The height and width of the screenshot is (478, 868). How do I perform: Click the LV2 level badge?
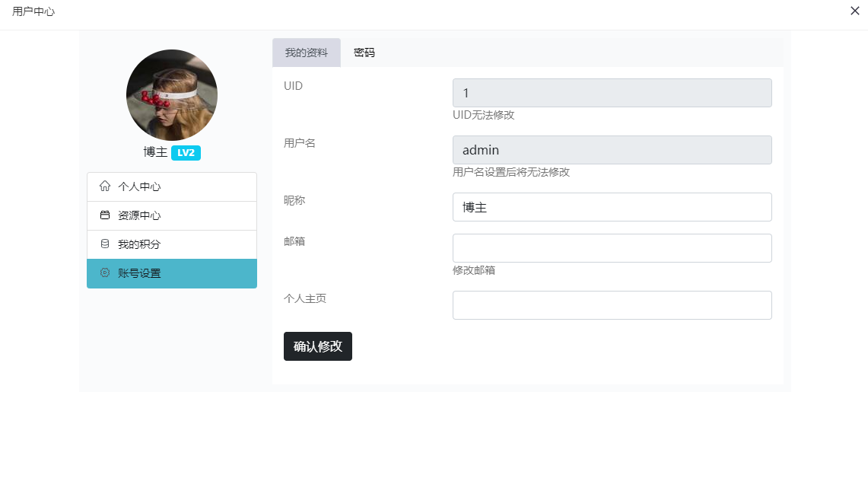point(186,153)
